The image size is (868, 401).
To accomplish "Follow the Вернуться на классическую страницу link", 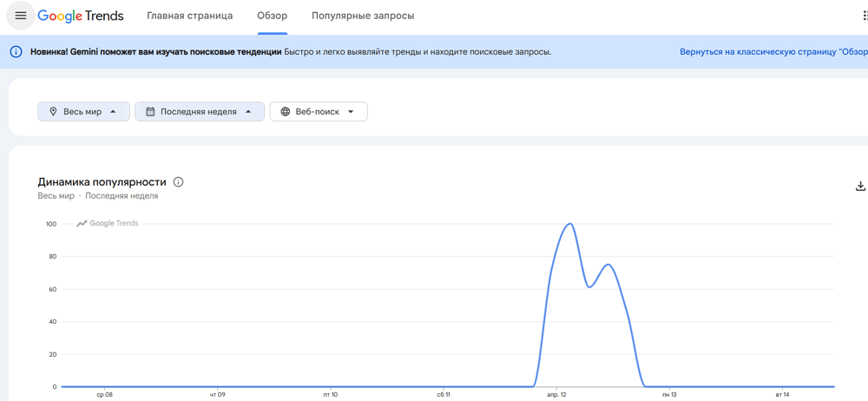I will tap(773, 52).
